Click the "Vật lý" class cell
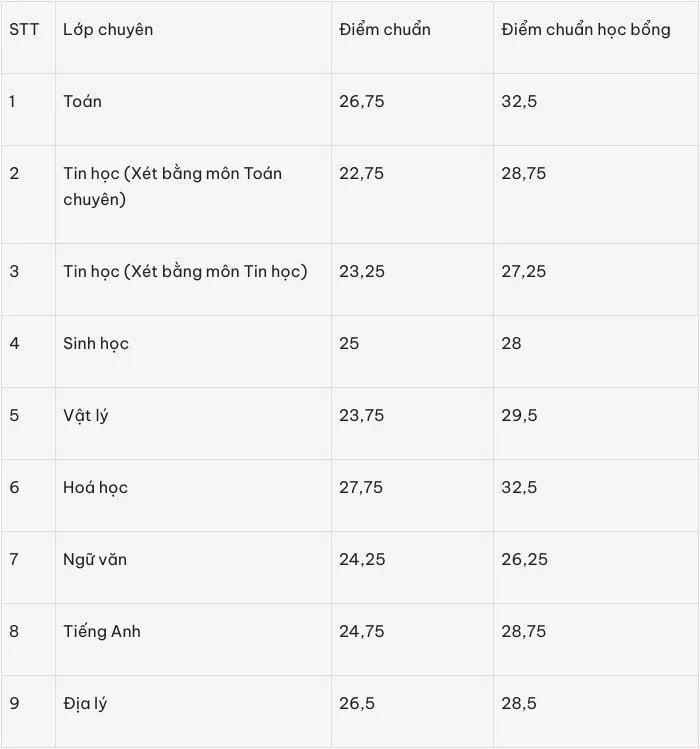Screen dimensions: 700x749 click(193, 424)
